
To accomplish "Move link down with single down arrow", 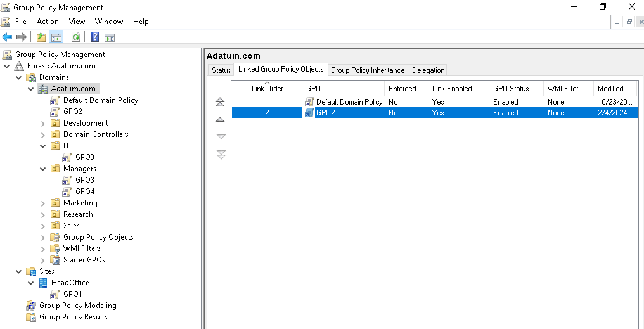I will coord(221,137).
